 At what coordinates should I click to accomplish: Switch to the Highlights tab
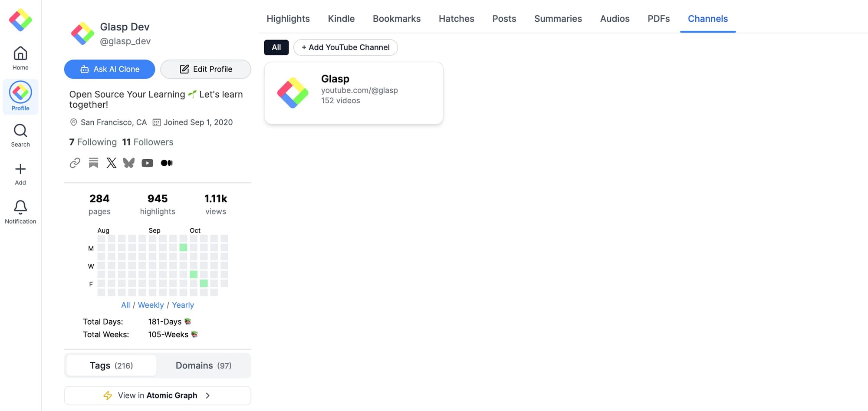coord(288,19)
